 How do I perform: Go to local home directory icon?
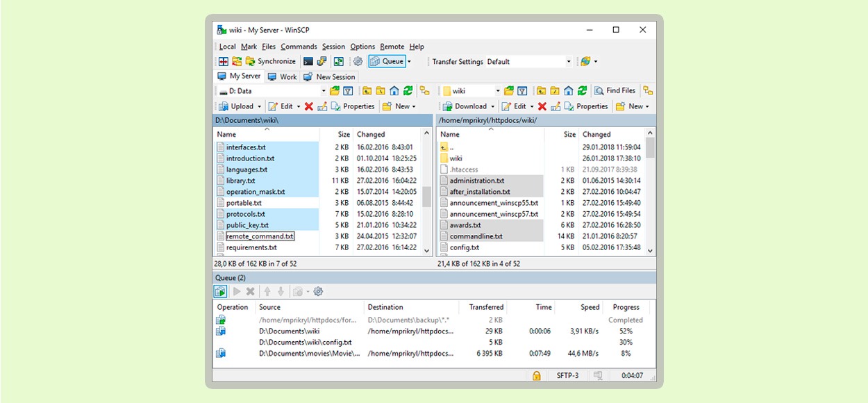pos(394,91)
